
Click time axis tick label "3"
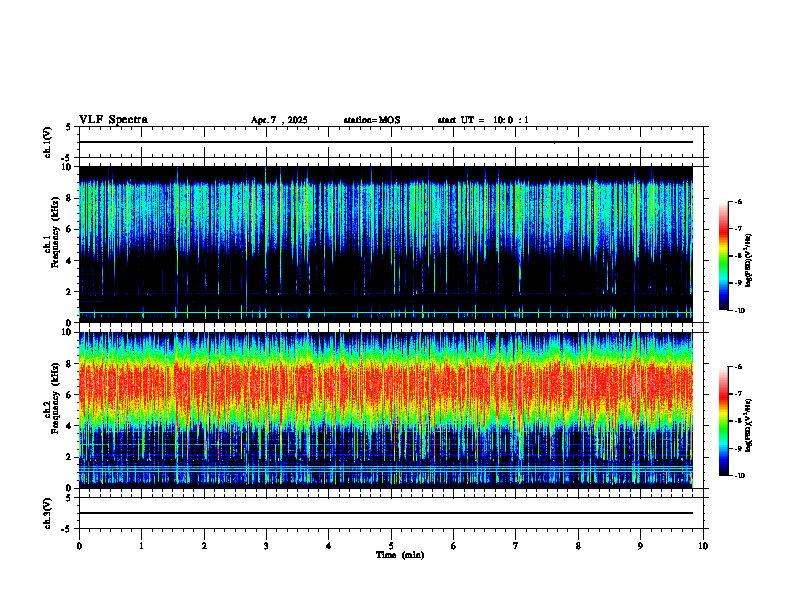(266, 546)
